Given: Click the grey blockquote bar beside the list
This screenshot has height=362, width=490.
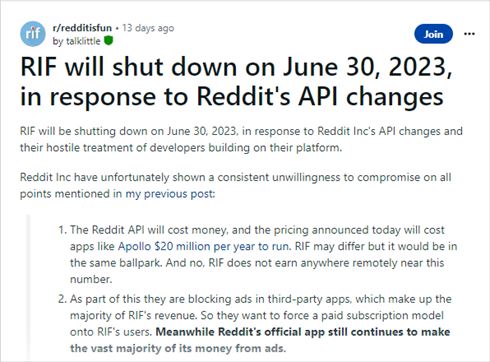Looking at the screenshot, I should 28,288.
